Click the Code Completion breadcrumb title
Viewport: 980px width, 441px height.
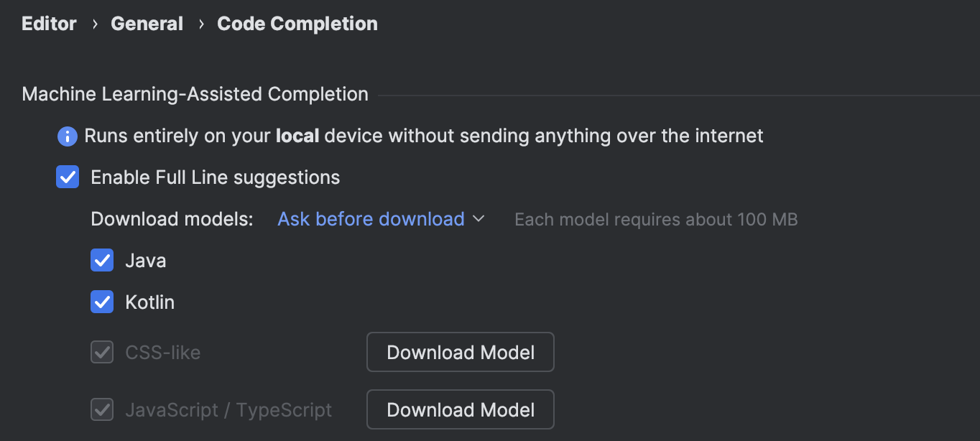pos(297,24)
